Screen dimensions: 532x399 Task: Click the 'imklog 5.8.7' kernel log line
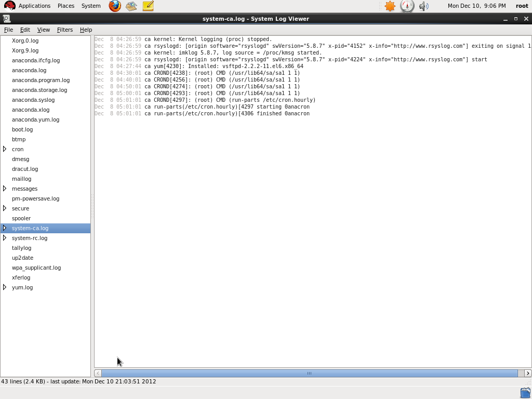(208, 53)
